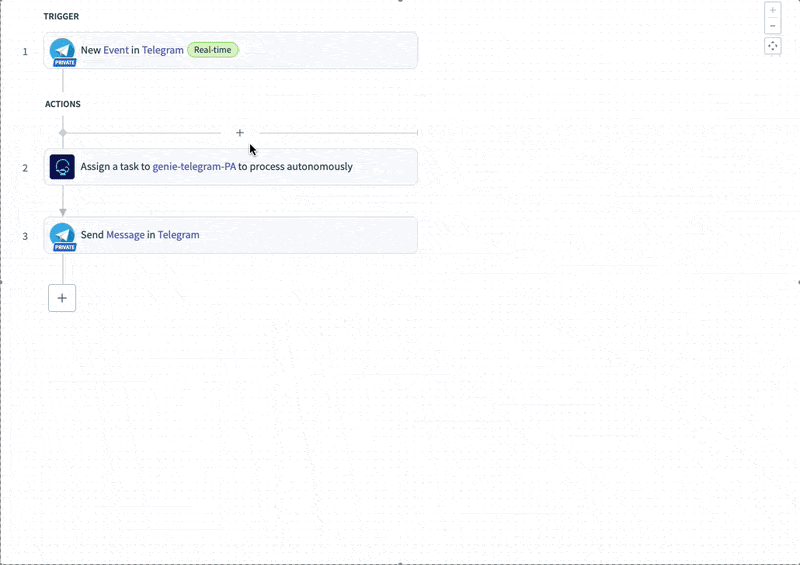Click the step number 3 label
The image size is (800, 565).
[25, 236]
